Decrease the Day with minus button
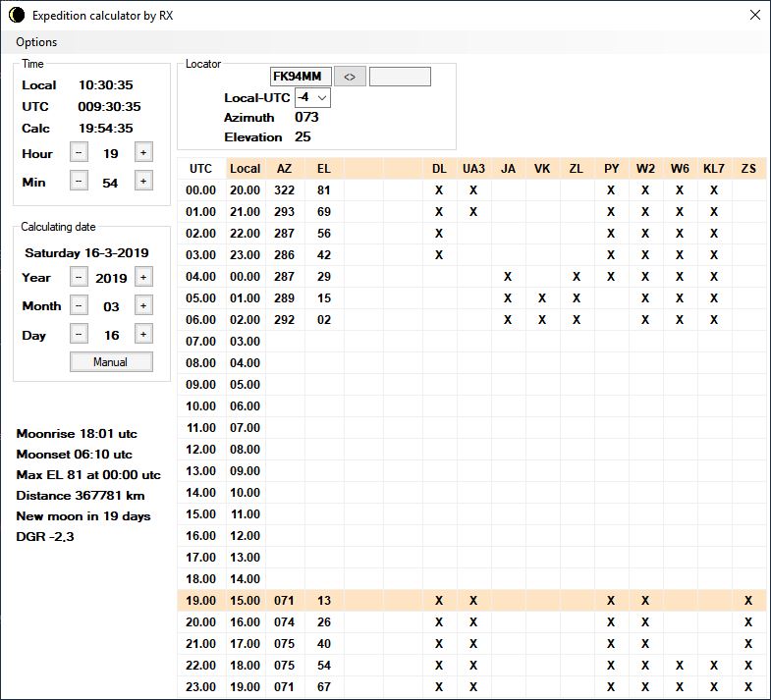This screenshot has height=700, width=771. pyautogui.click(x=80, y=335)
